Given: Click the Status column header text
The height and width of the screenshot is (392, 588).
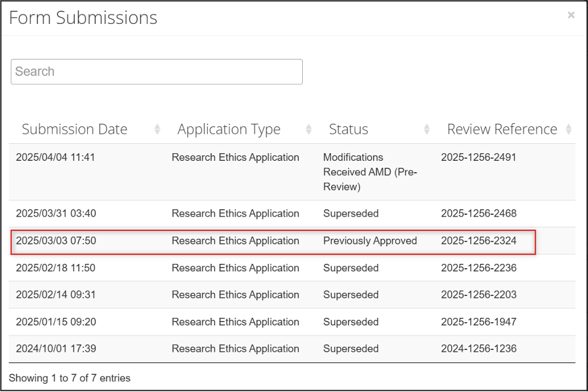Looking at the screenshot, I should pos(349,129).
